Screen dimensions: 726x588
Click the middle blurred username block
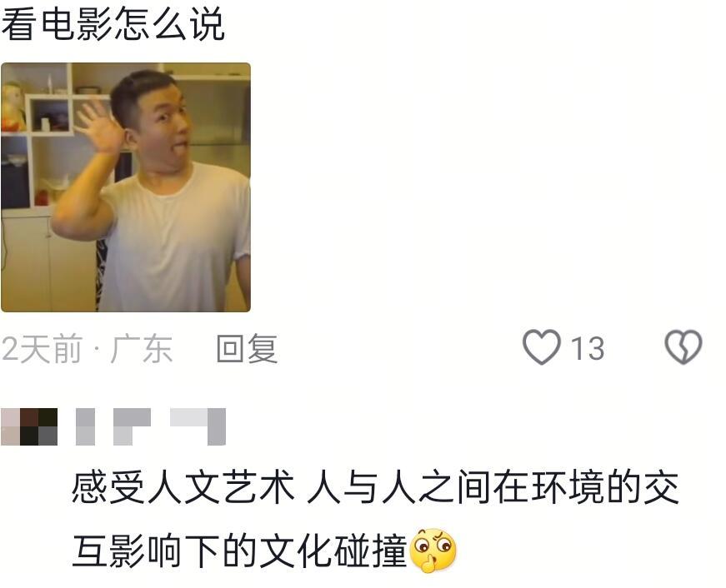click(132, 426)
